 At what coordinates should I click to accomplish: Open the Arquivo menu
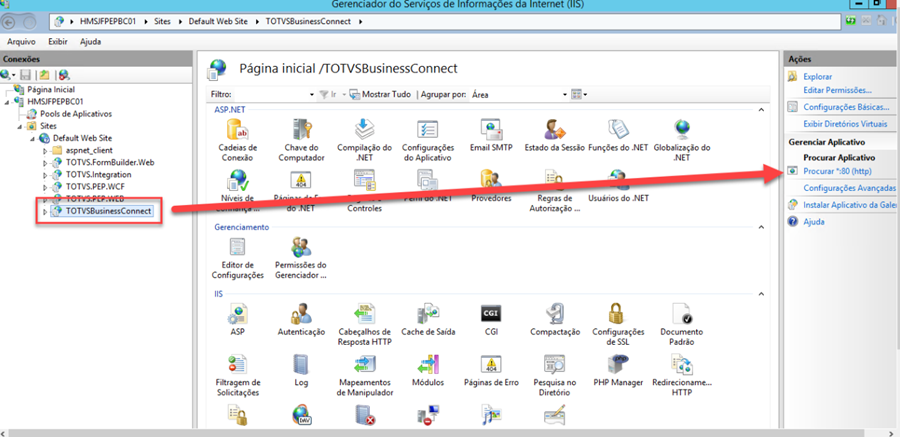(21, 42)
